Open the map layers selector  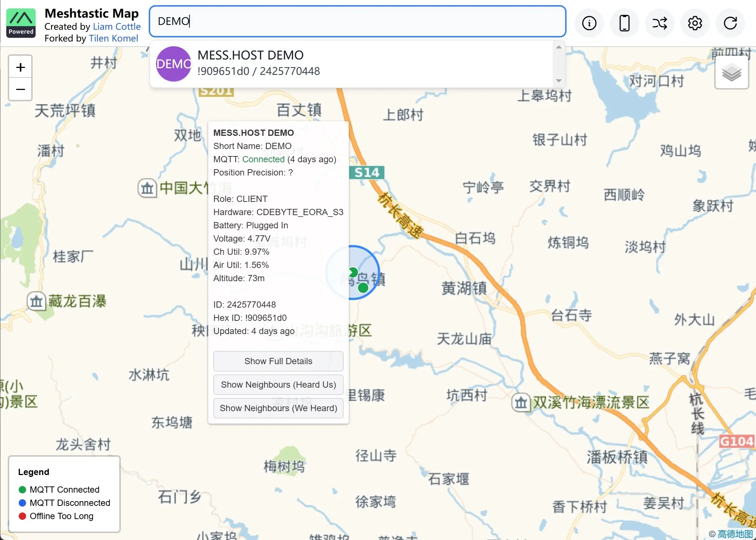click(x=731, y=72)
